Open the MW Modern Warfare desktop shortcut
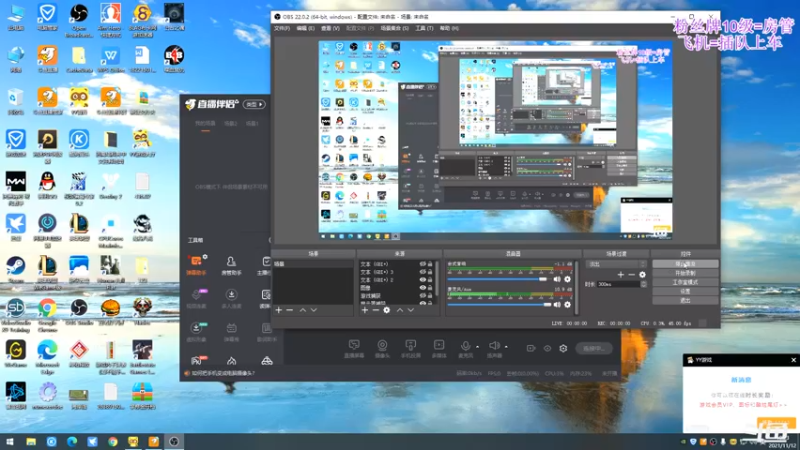Image resolution: width=800 pixels, height=450 pixels. click(16, 187)
